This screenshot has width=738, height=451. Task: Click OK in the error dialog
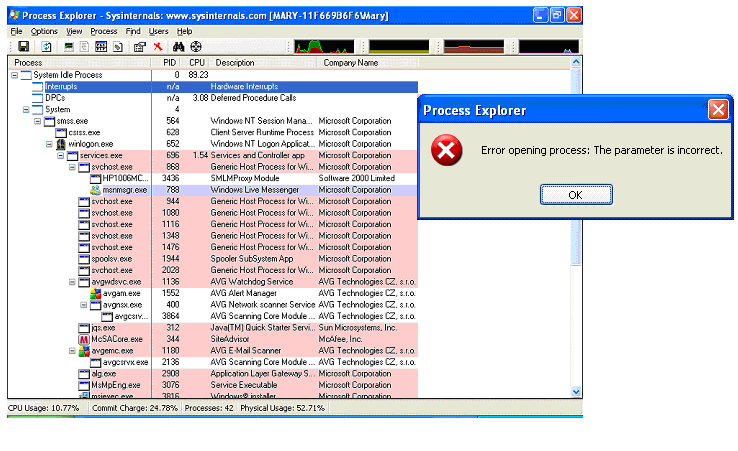click(576, 195)
